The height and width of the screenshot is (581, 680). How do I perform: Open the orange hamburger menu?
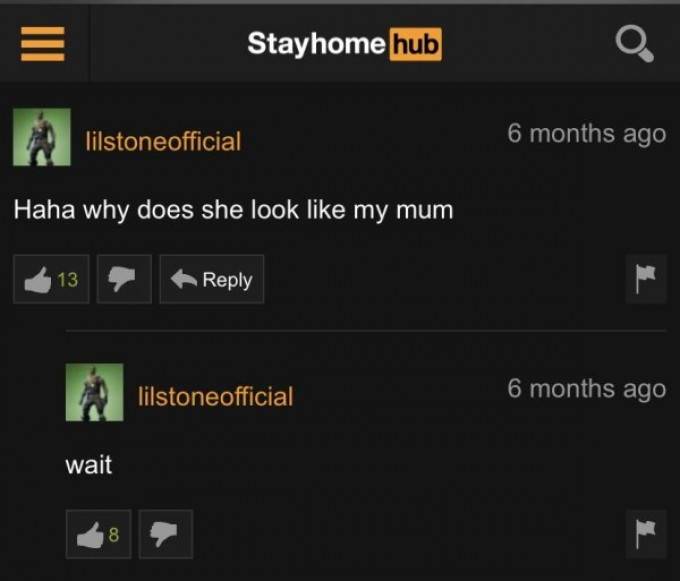pos(42,44)
